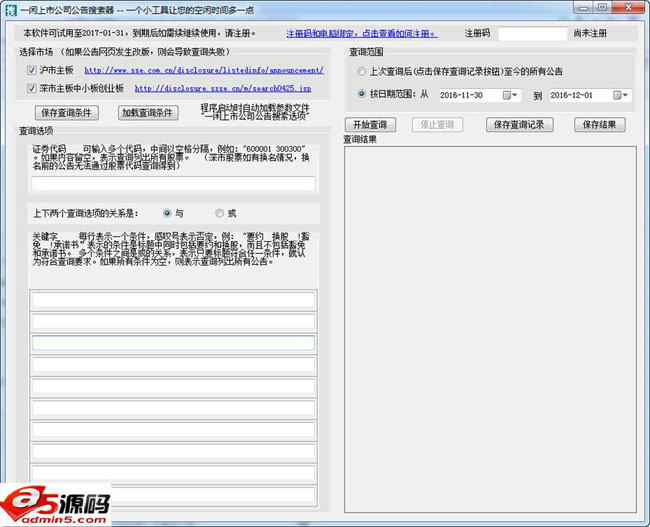The height and width of the screenshot is (527, 650).
Task: Click the 加载查询条件 button
Action: pyautogui.click(x=148, y=113)
